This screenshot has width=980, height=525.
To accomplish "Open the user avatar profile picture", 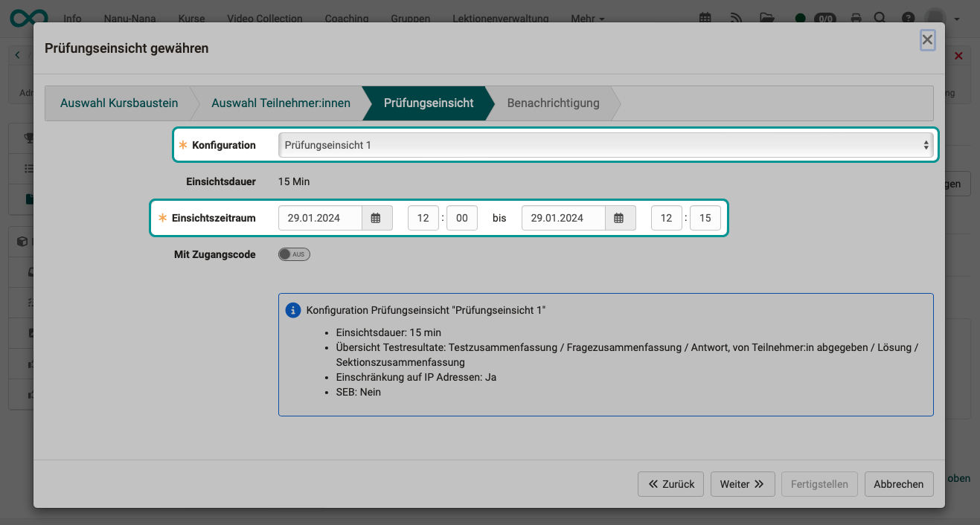I will tap(935, 18).
